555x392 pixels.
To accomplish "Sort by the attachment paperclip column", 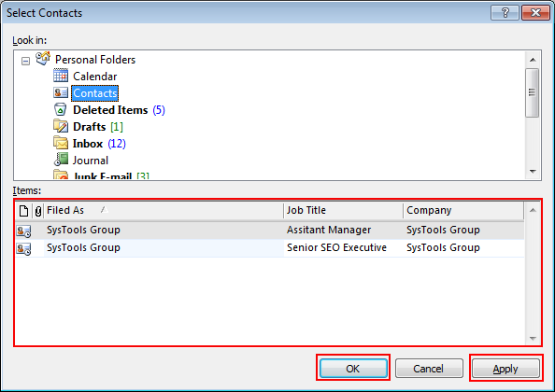I will pyautogui.click(x=38, y=211).
